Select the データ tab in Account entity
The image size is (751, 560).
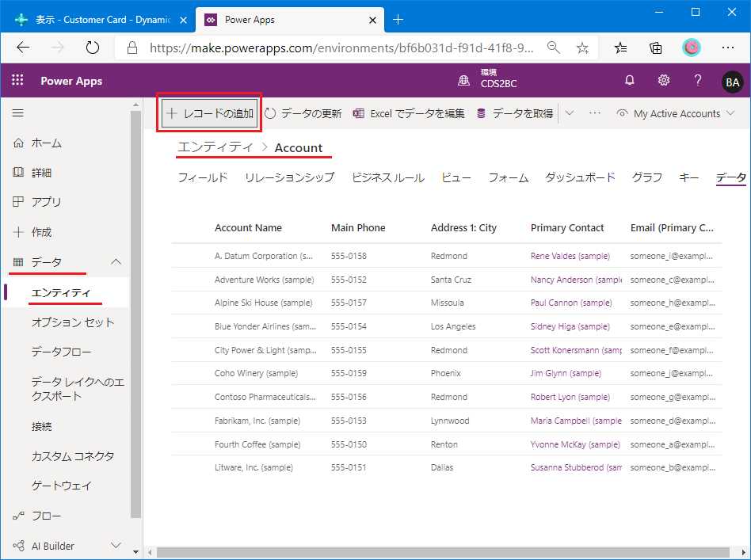tap(731, 177)
